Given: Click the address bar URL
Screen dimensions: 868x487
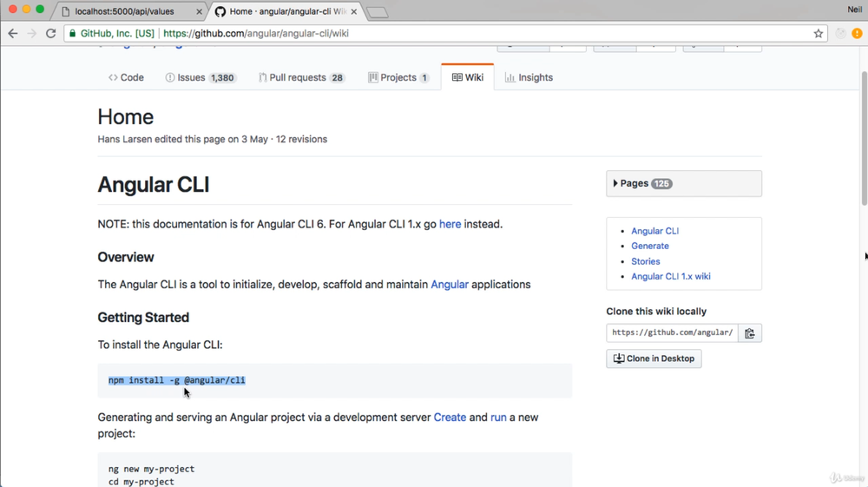Looking at the screenshot, I should pos(256,33).
